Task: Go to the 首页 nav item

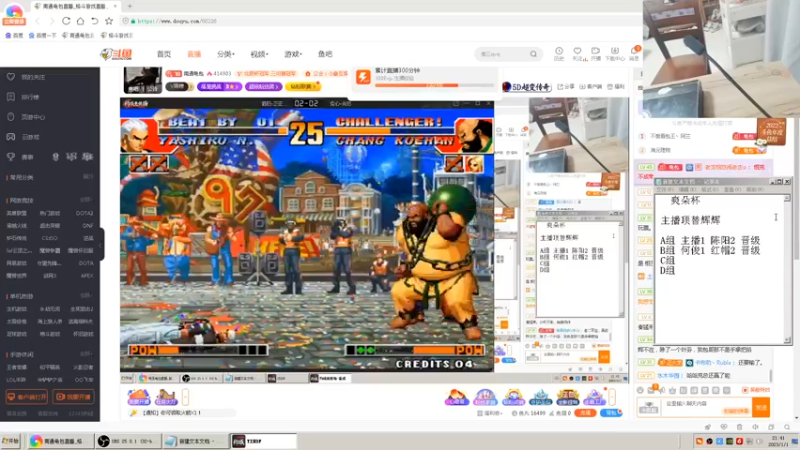Action: (164, 54)
